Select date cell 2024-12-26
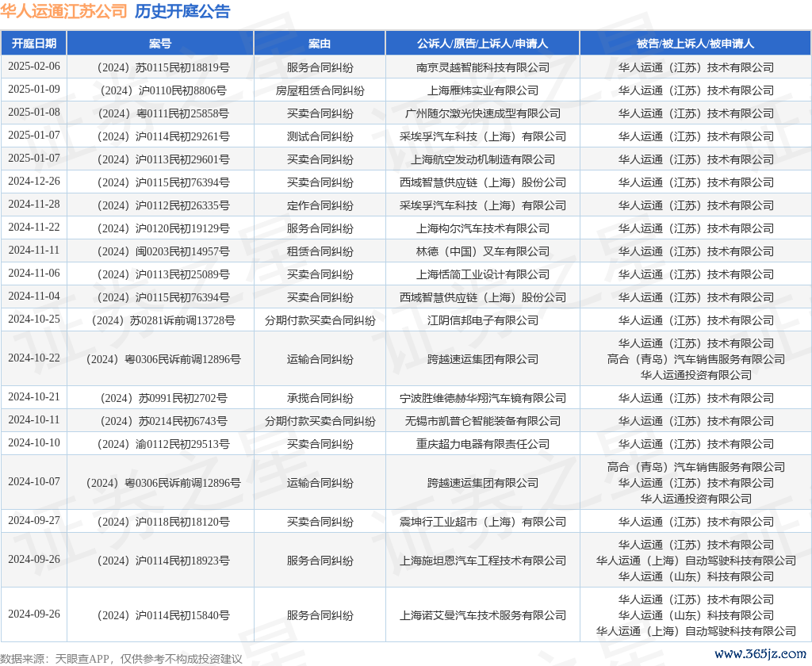The height and width of the screenshot is (666, 812). (x=34, y=182)
